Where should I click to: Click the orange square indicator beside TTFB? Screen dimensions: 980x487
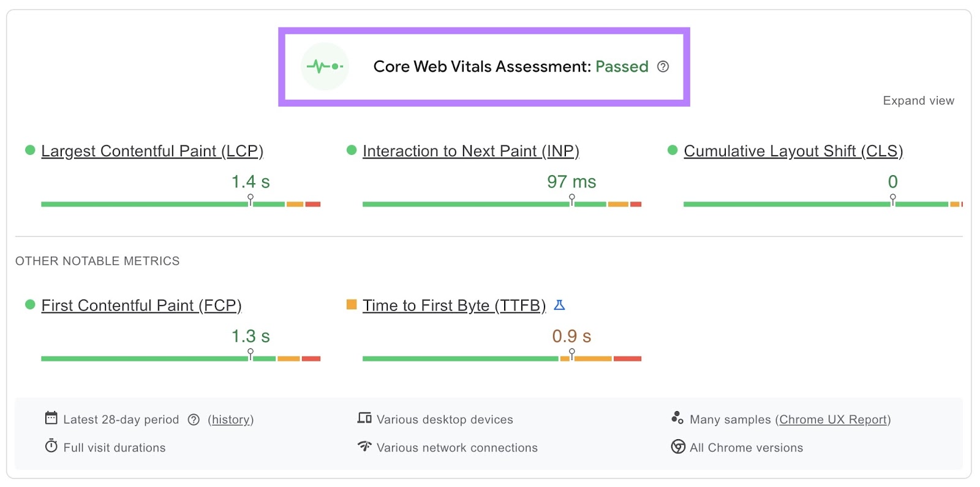coord(351,304)
